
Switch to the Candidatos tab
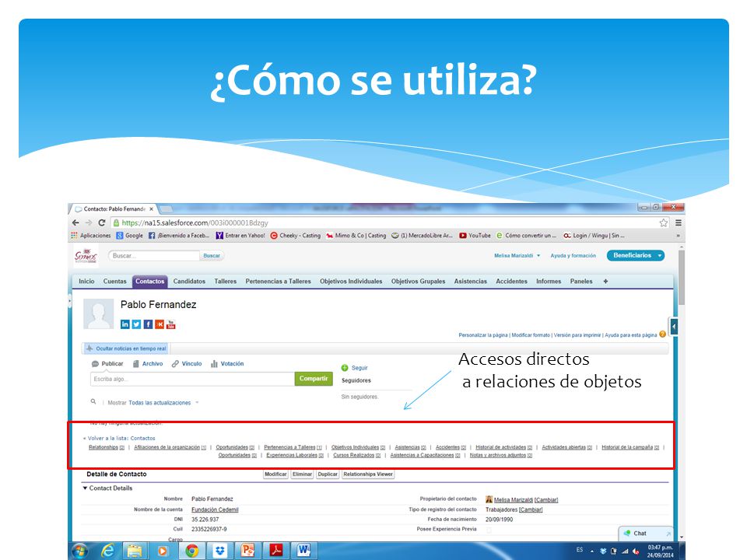pos(189,282)
